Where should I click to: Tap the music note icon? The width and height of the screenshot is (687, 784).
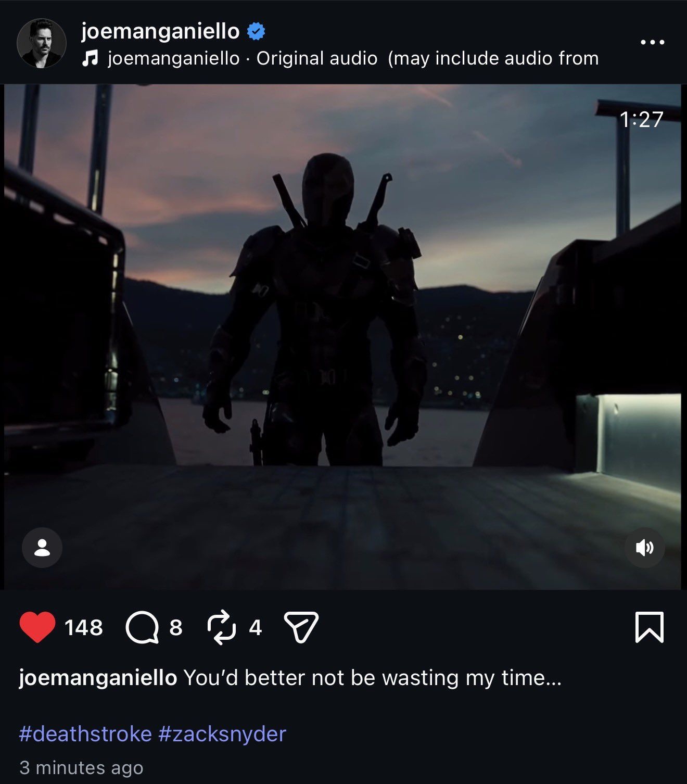90,58
